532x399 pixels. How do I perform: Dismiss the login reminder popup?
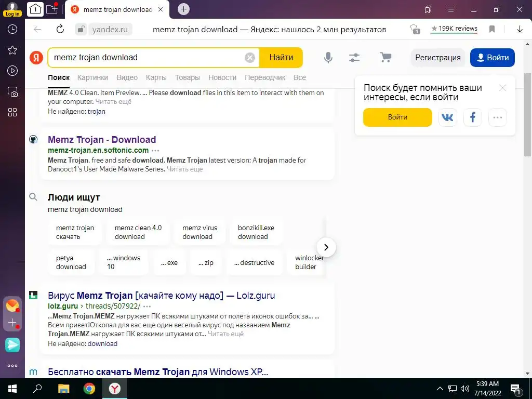[x=502, y=88]
